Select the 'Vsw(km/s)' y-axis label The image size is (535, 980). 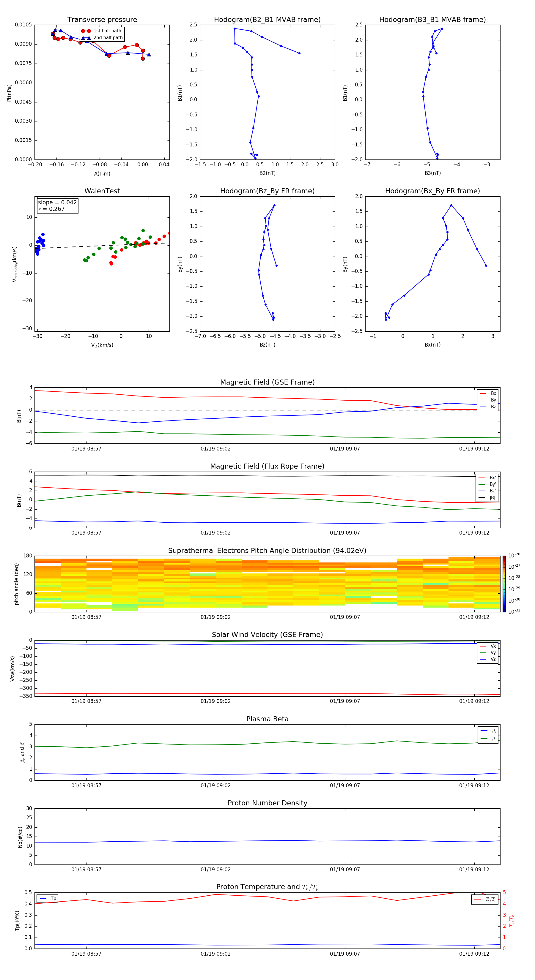click(x=12, y=668)
